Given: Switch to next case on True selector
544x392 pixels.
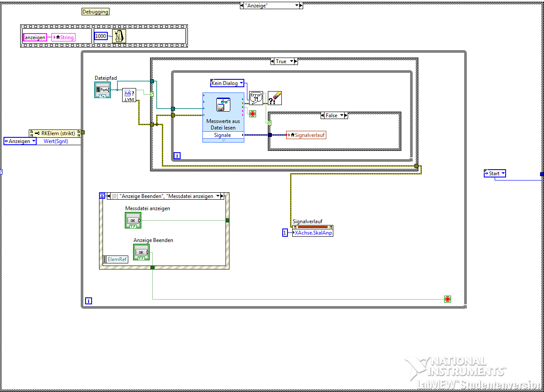Looking at the screenshot, I should click(295, 61).
